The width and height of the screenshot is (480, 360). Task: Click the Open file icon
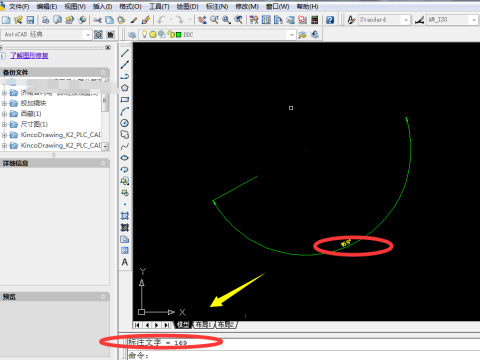[18, 20]
